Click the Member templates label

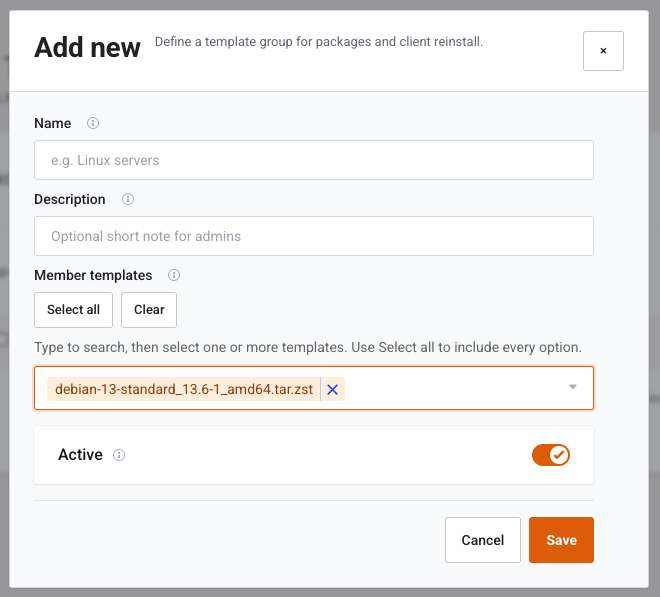click(93, 275)
